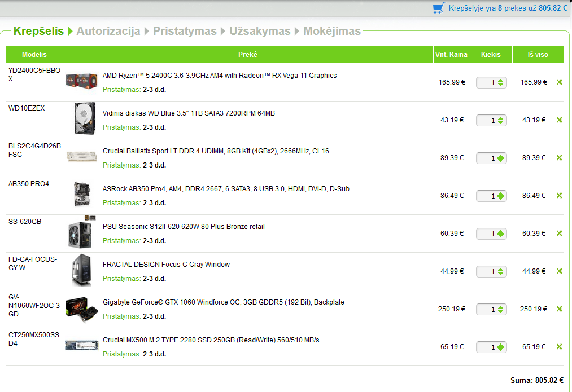Click the Iš viso column header

point(538,55)
